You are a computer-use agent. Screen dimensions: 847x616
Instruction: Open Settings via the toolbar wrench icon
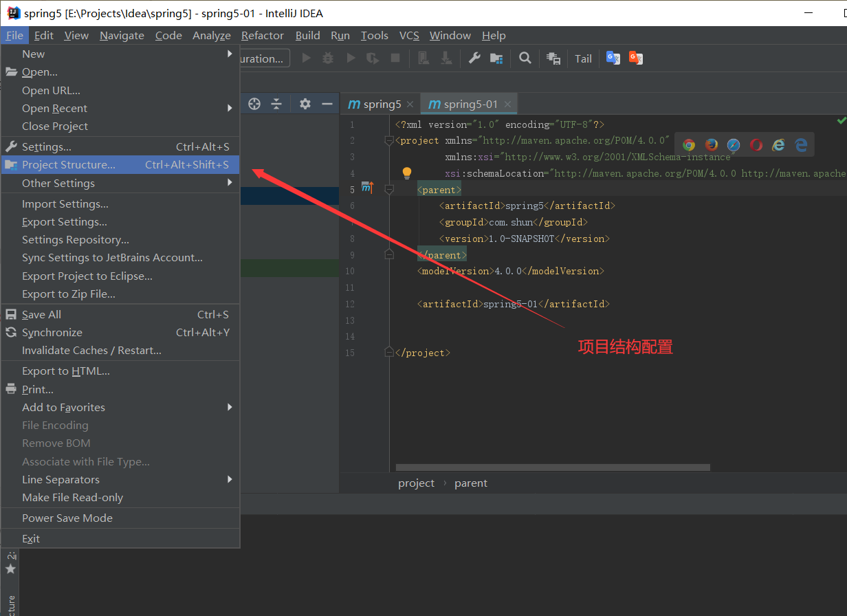(474, 58)
